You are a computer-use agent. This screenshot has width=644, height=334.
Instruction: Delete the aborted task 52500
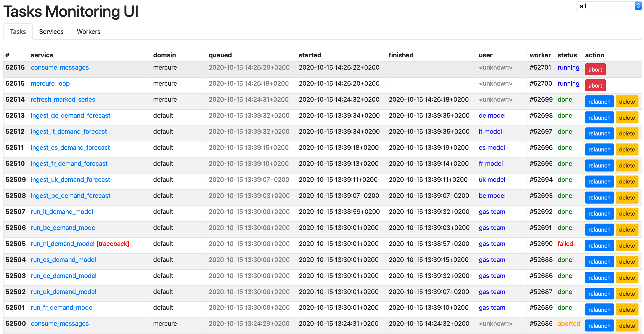point(627,326)
